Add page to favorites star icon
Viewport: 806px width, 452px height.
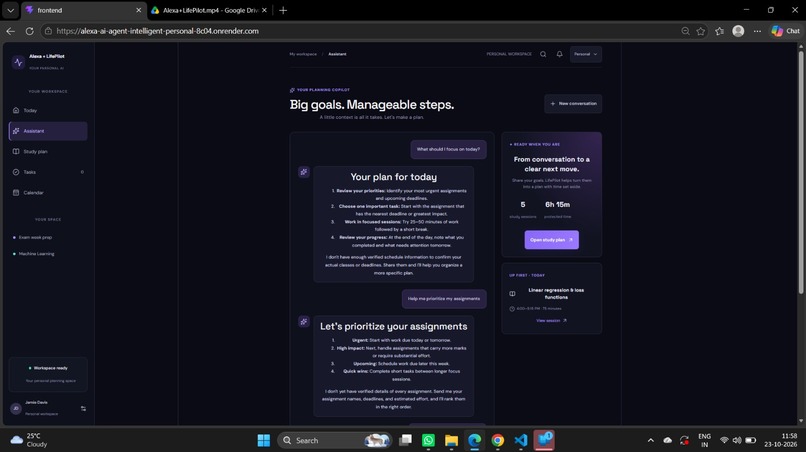(701, 31)
